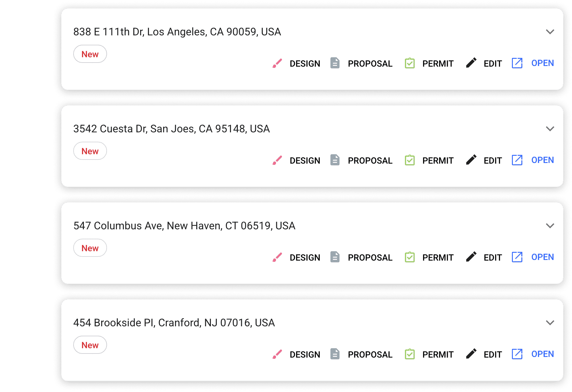The height and width of the screenshot is (392, 572).
Task: Click the Permit checkmark icon for 838 E 111th Dr
Action: (410, 63)
